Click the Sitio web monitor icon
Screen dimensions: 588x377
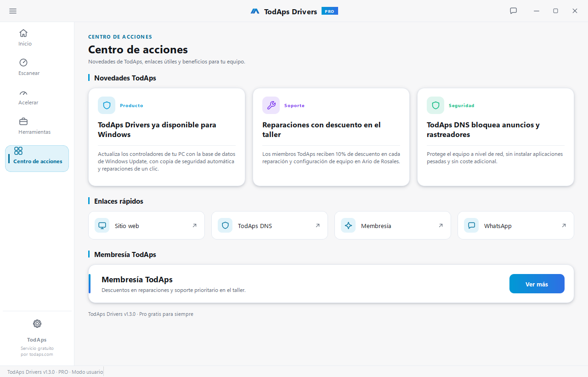102,225
